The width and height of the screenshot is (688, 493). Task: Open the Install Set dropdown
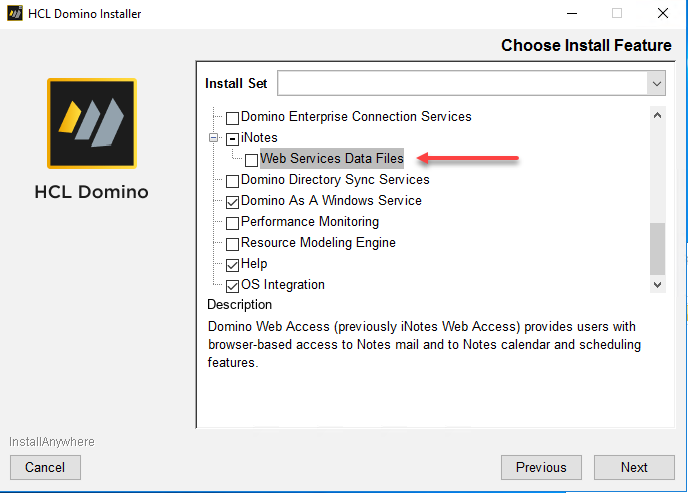click(x=656, y=83)
